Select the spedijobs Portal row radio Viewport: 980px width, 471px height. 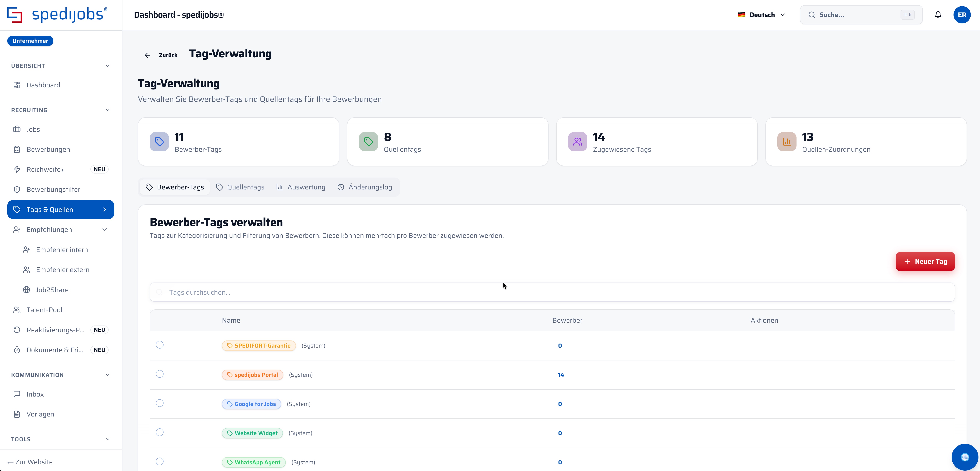click(160, 374)
